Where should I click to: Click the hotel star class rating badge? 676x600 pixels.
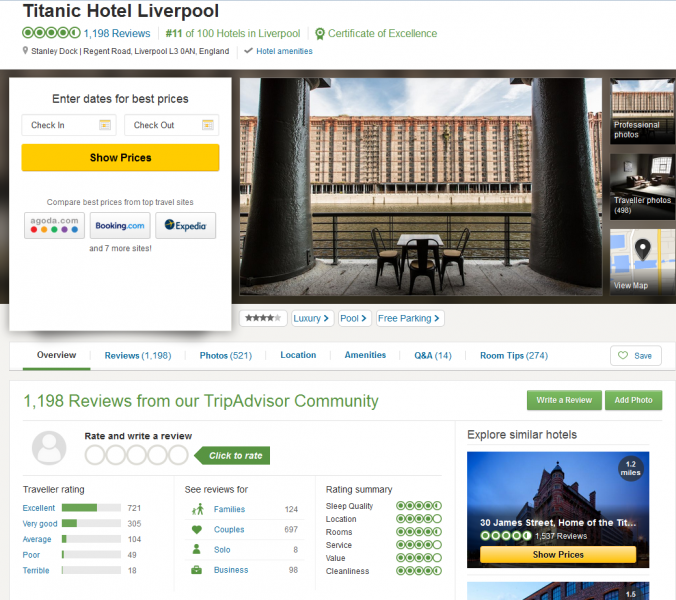click(263, 318)
